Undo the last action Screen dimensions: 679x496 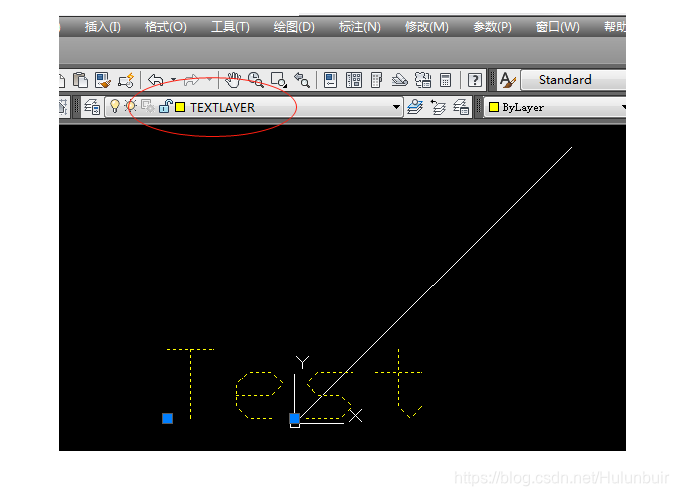tap(156, 80)
